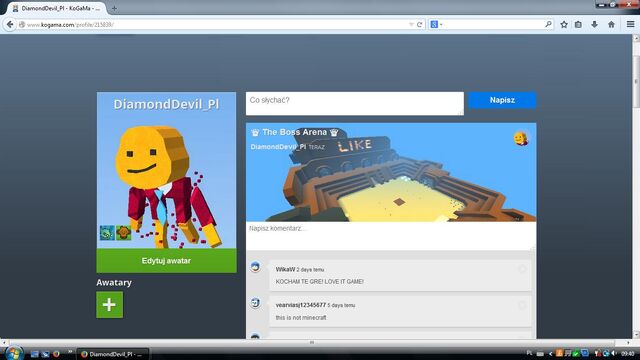Image resolution: width=640 pixels, height=360 pixels.
Task: Click the Napisz post button
Action: coord(502,100)
